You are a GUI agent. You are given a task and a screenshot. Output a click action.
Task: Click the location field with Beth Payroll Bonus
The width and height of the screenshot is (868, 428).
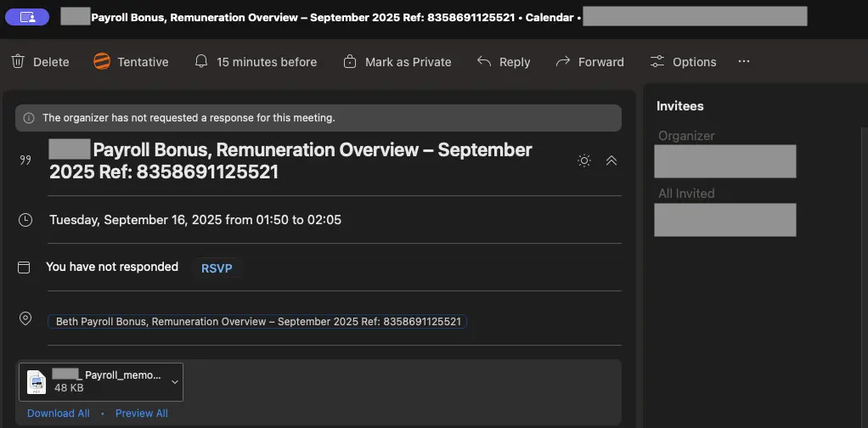[x=257, y=322]
